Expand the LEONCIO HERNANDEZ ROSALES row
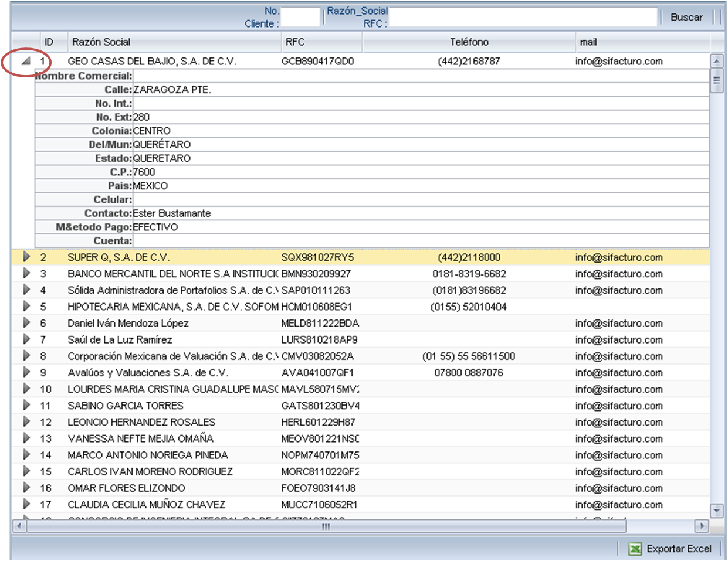This screenshot has width=728, height=561. click(26, 421)
